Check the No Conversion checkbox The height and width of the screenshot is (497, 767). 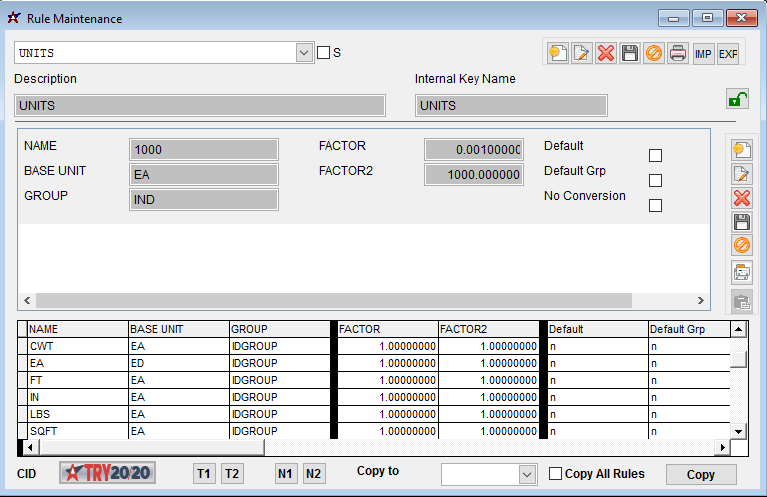pos(656,206)
